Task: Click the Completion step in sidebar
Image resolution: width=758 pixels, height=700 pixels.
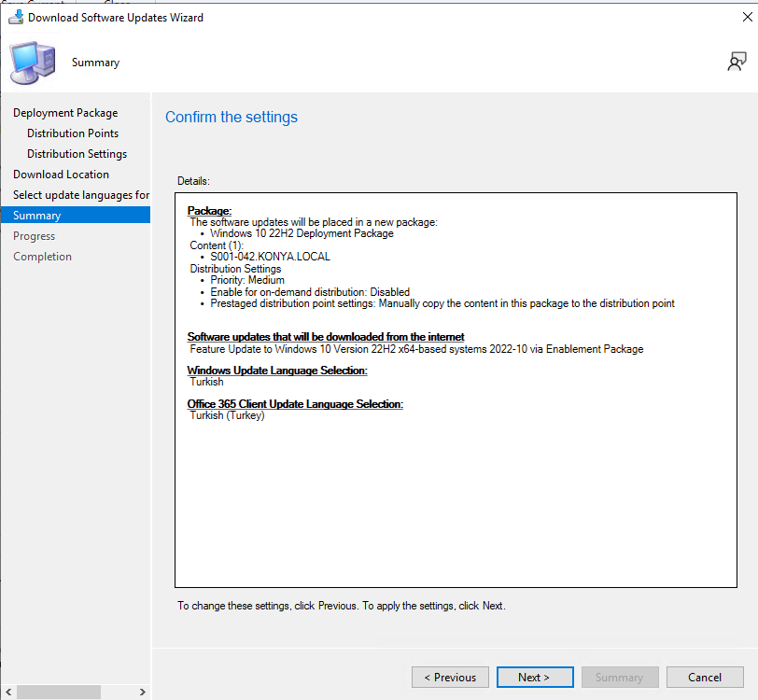Action: 42,257
